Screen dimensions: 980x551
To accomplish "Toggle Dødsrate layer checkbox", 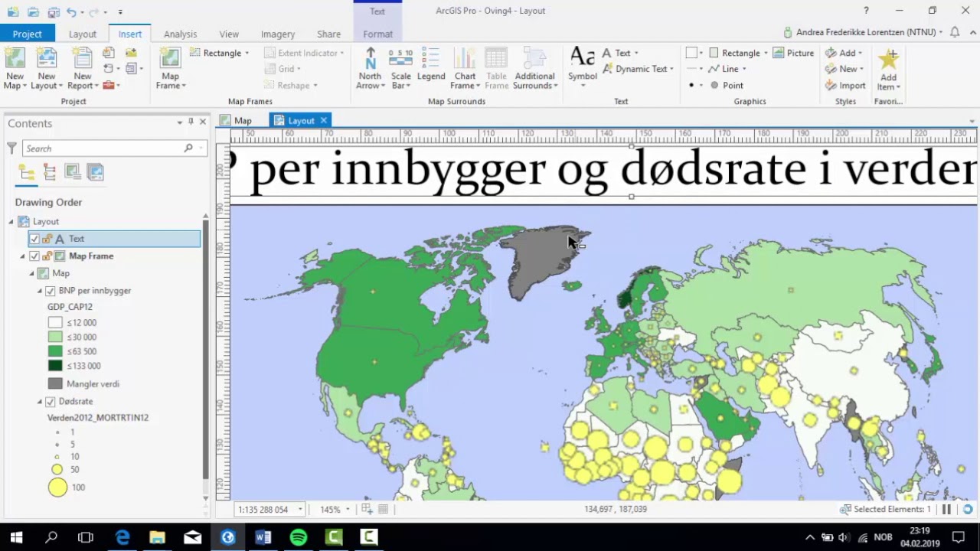I will pos(51,401).
